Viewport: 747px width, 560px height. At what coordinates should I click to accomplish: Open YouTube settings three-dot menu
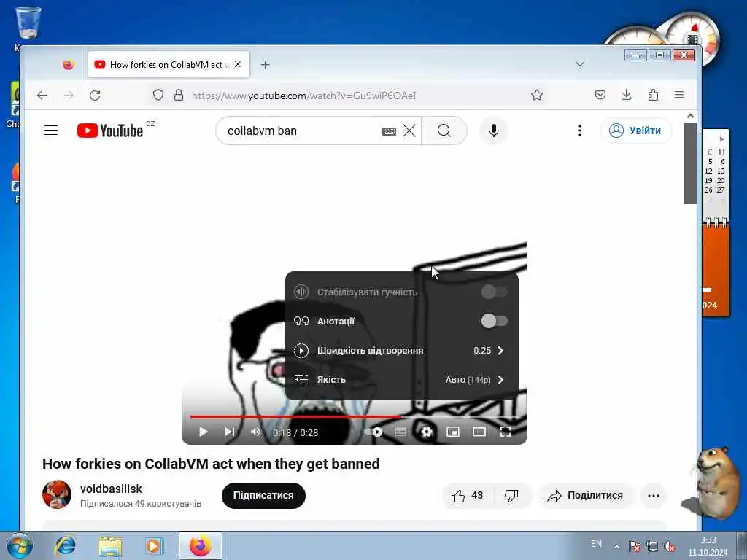click(x=580, y=131)
